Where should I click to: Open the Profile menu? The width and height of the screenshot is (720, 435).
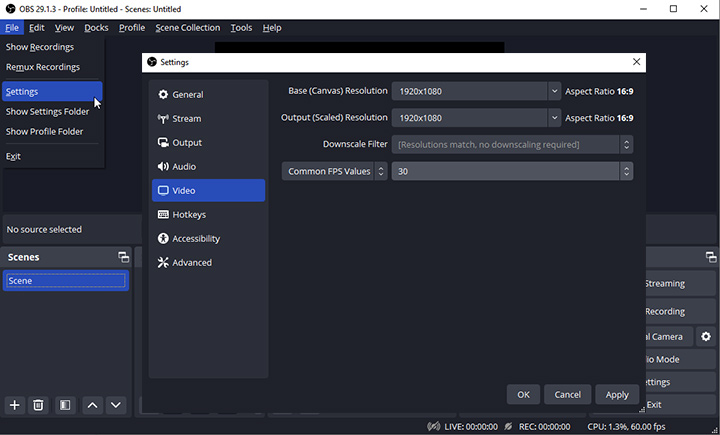132,28
